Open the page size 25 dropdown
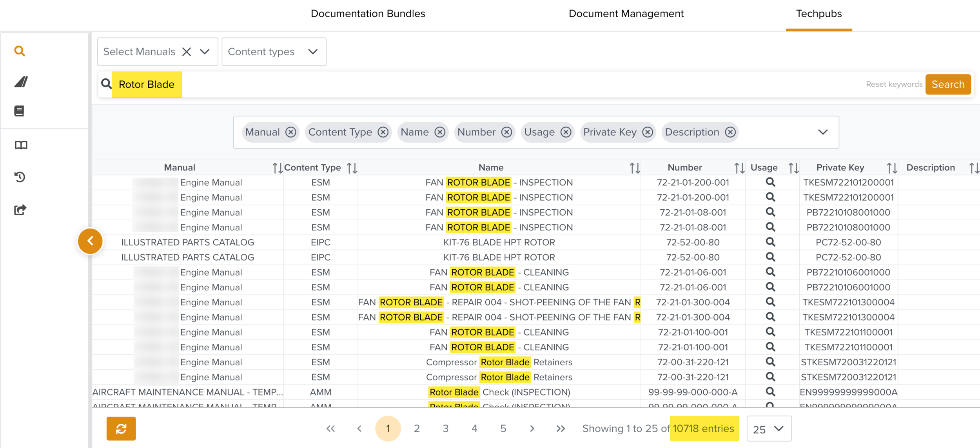This screenshot has height=448, width=980. 769,429
